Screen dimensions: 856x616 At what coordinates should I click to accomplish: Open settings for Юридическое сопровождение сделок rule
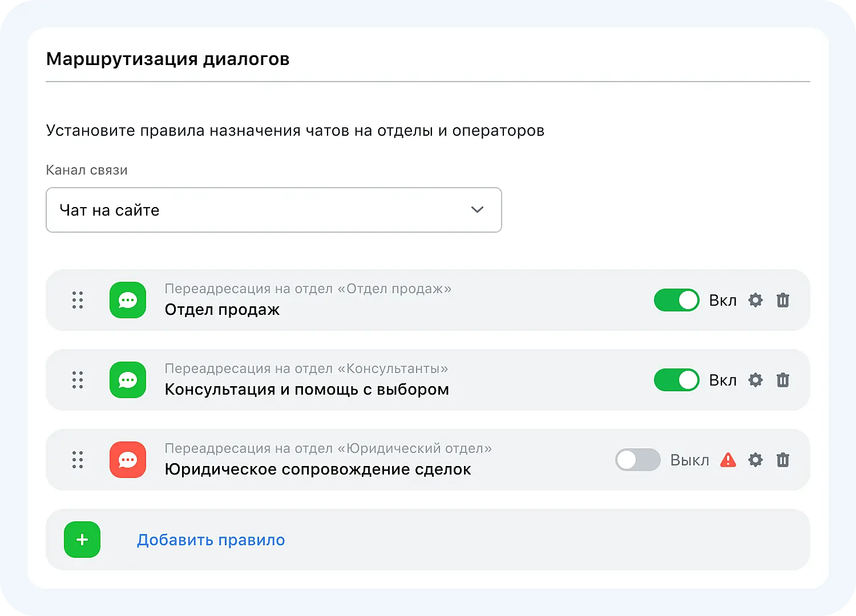756,460
